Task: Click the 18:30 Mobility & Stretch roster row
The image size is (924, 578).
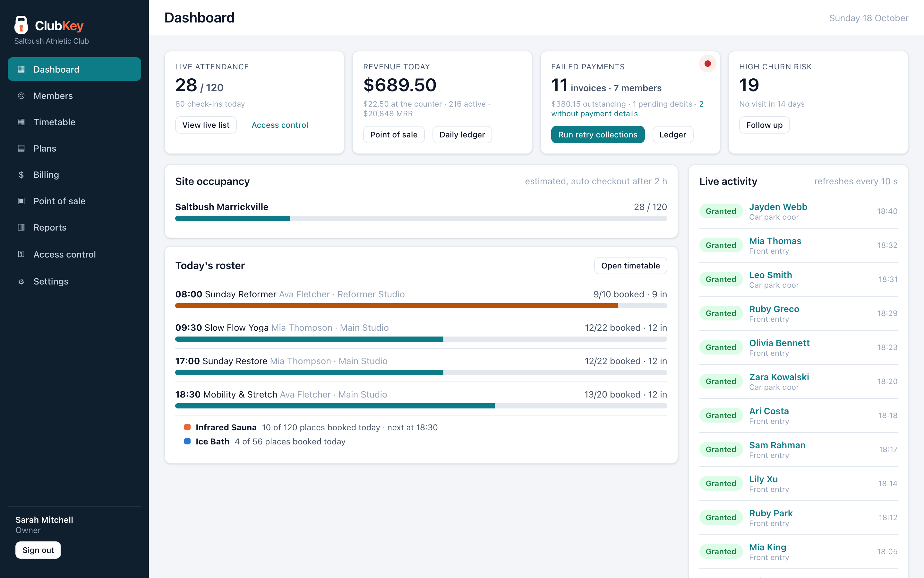Action: point(421,399)
